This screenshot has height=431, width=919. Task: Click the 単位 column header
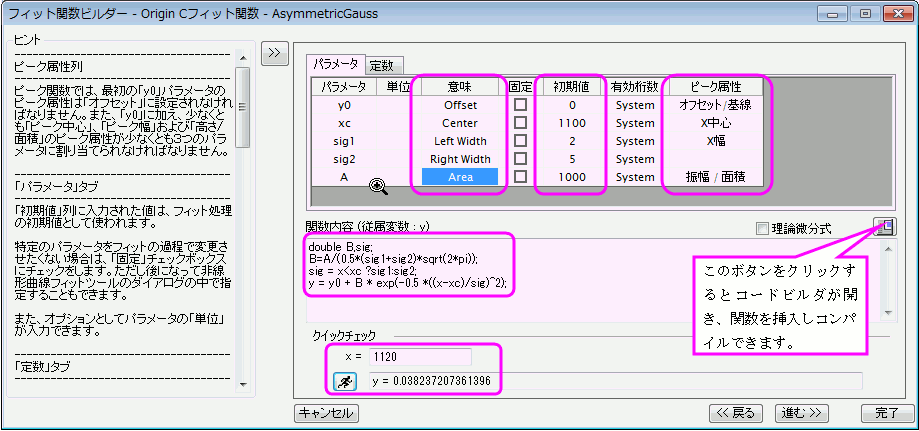(x=398, y=87)
